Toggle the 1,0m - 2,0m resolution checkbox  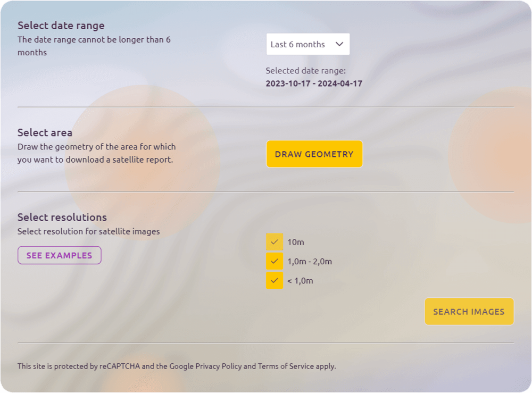pos(275,262)
